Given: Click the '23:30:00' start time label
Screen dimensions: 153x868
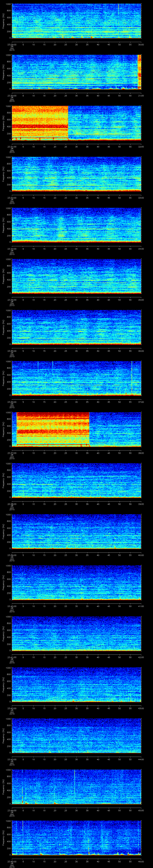Looking at the screenshot, I should click(12, 96).
